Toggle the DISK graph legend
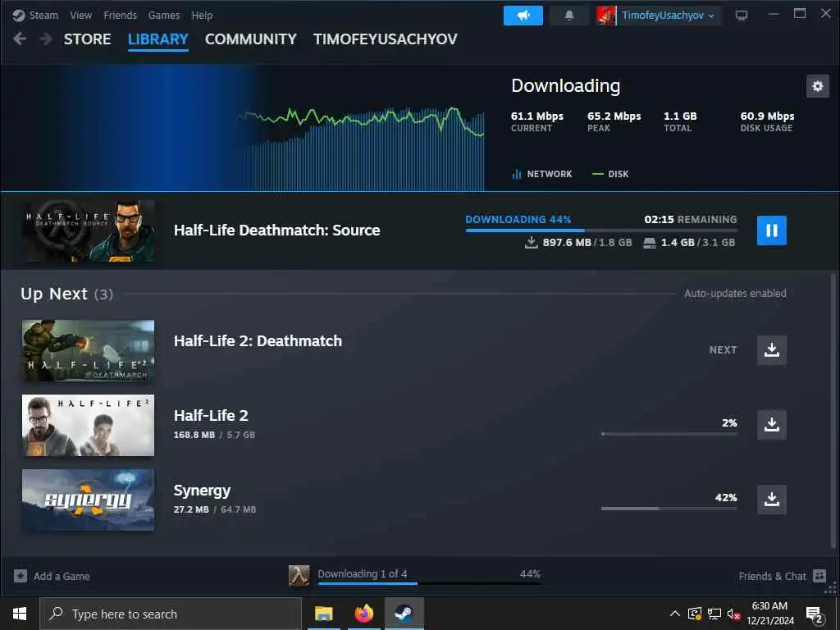 point(610,174)
